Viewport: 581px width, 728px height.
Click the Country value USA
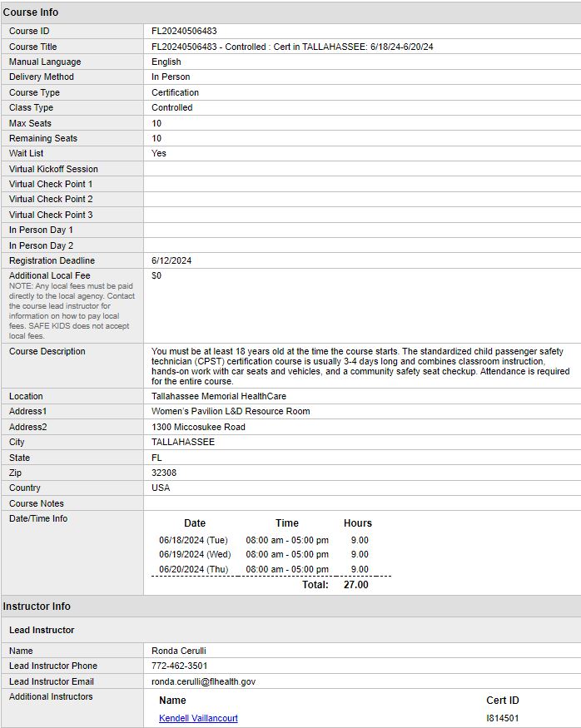[x=161, y=488]
